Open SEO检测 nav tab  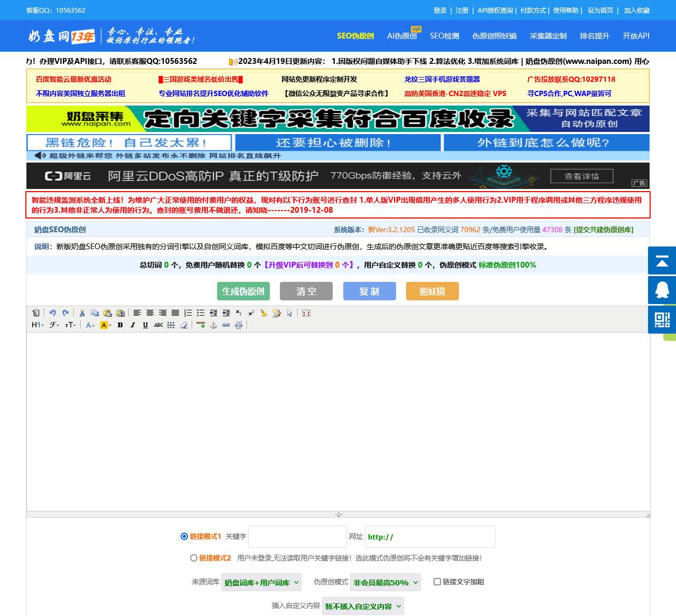pos(444,36)
